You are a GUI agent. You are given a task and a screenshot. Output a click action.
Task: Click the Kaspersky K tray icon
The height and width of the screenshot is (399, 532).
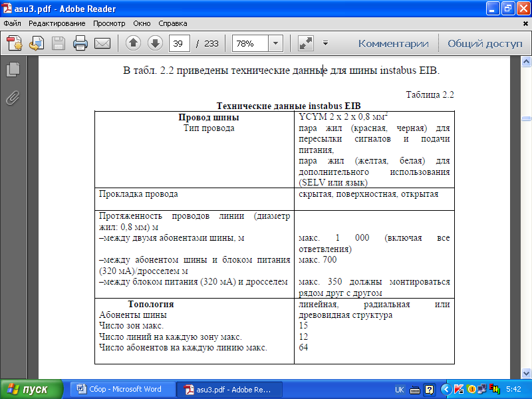pos(459,389)
